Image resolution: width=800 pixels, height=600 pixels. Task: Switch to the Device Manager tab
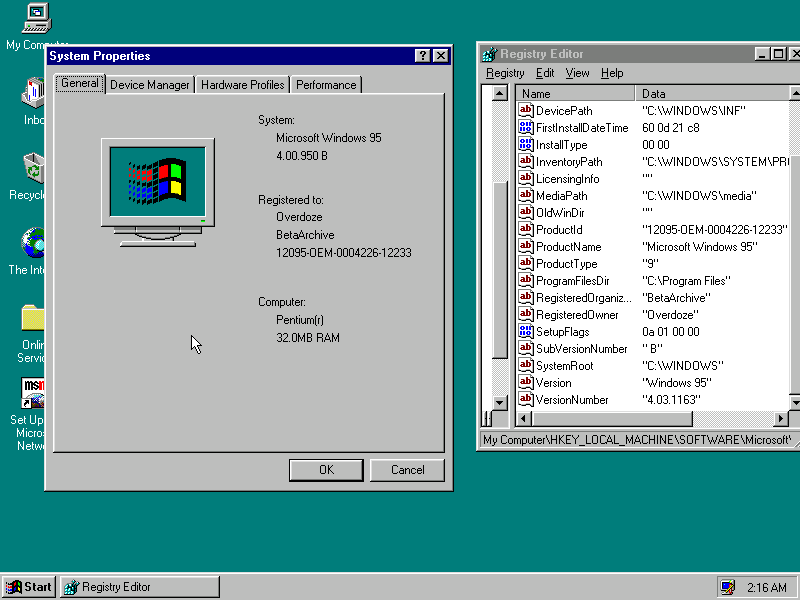pos(149,85)
